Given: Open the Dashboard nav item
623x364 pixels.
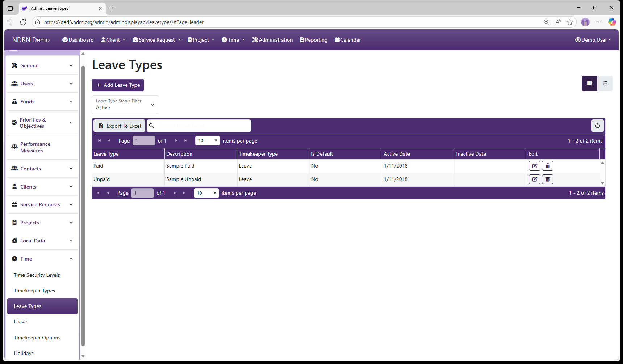Looking at the screenshot, I should (x=78, y=40).
